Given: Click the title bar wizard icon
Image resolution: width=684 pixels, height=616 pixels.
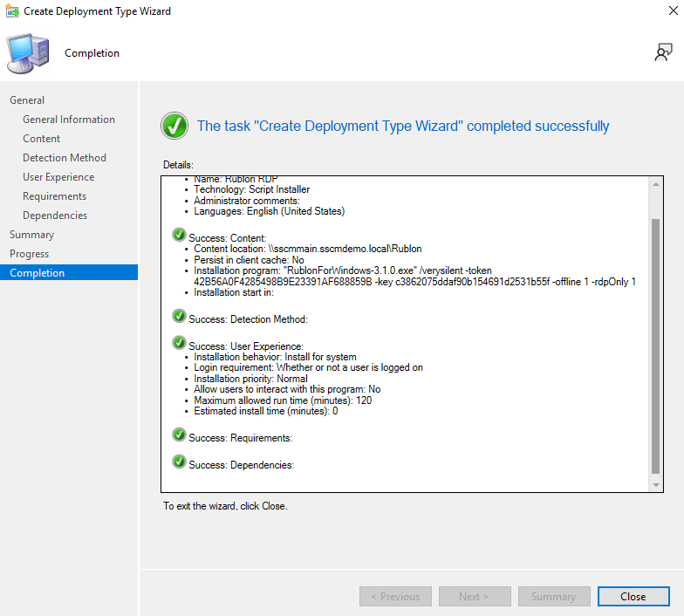Looking at the screenshot, I should point(13,11).
